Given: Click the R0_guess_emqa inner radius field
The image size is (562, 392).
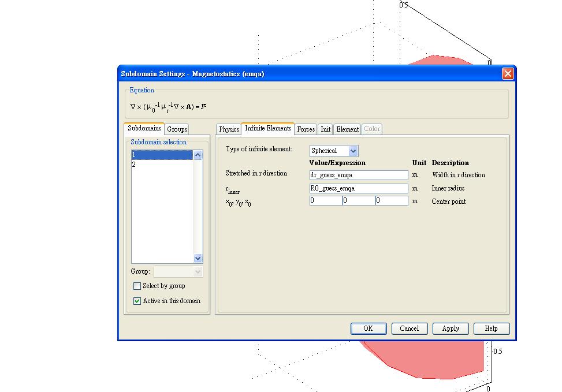Looking at the screenshot, I should click(x=359, y=188).
